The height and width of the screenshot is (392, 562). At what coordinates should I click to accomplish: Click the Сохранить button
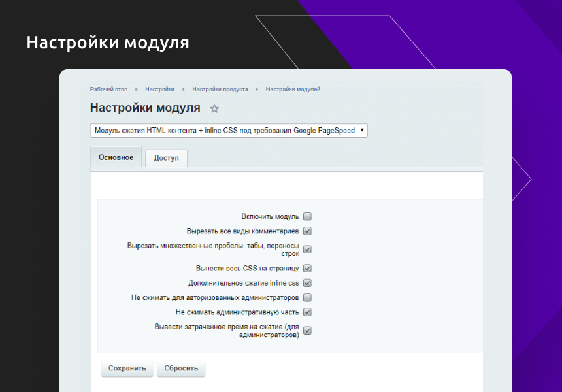click(127, 368)
